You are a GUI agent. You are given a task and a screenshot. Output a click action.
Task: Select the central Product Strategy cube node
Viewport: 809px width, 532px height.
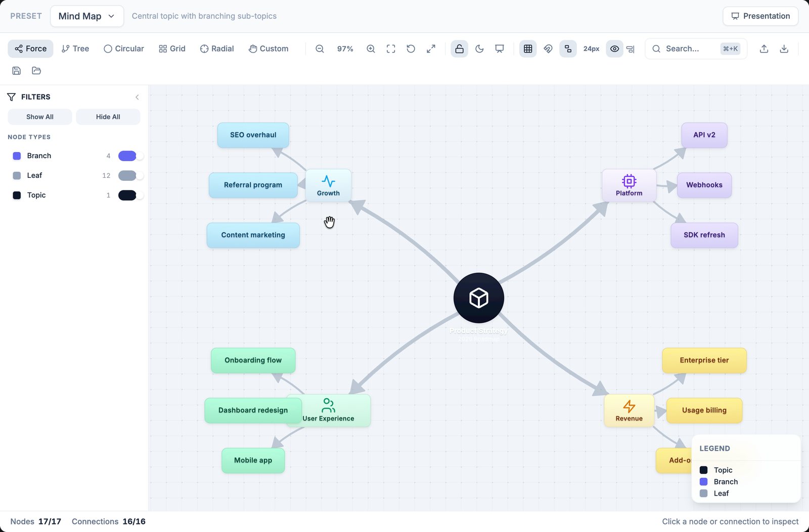pos(479,298)
